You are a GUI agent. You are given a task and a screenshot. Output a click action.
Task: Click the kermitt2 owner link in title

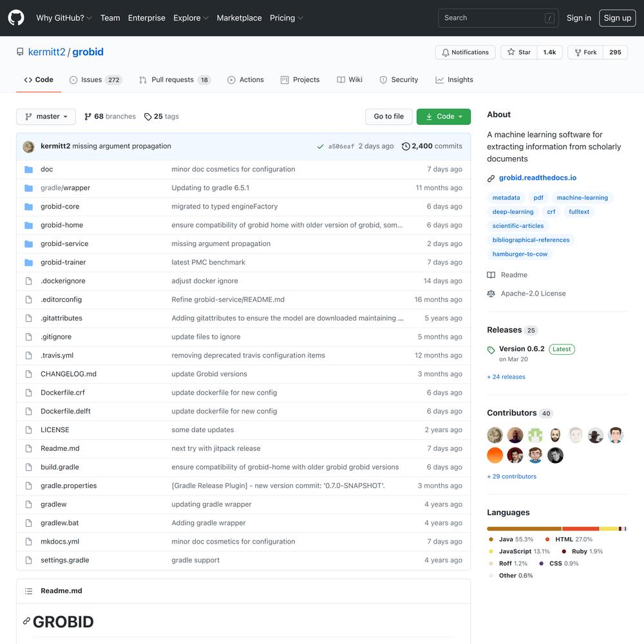point(46,52)
